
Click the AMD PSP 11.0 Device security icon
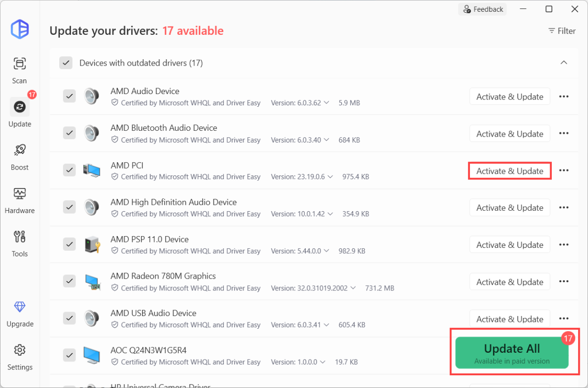point(92,244)
